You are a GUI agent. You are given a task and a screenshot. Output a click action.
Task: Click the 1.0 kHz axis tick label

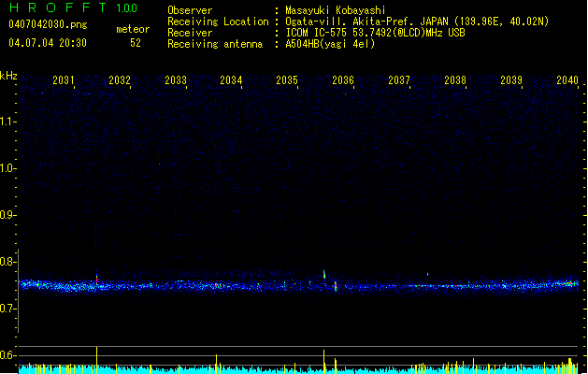click(7, 168)
